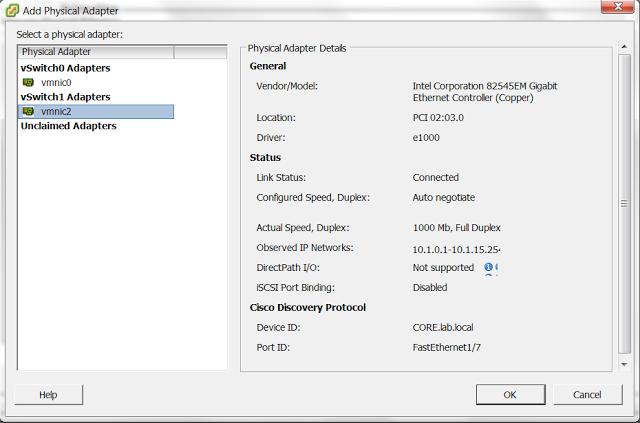Click the Not supported DirectPath value
Screen dimensions: 640x423
pyautogui.click(x=443, y=268)
